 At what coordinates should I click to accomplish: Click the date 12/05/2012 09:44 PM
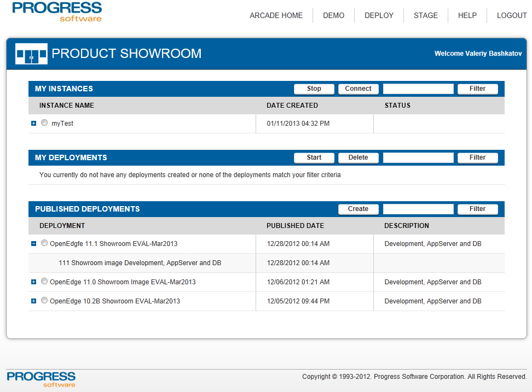pyautogui.click(x=298, y=301)
